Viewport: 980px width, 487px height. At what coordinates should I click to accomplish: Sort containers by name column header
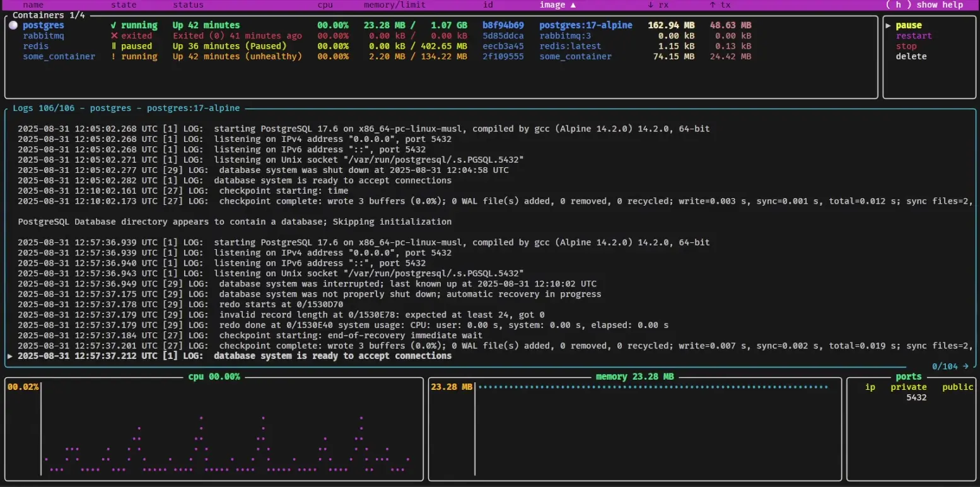tap(33, 4)
